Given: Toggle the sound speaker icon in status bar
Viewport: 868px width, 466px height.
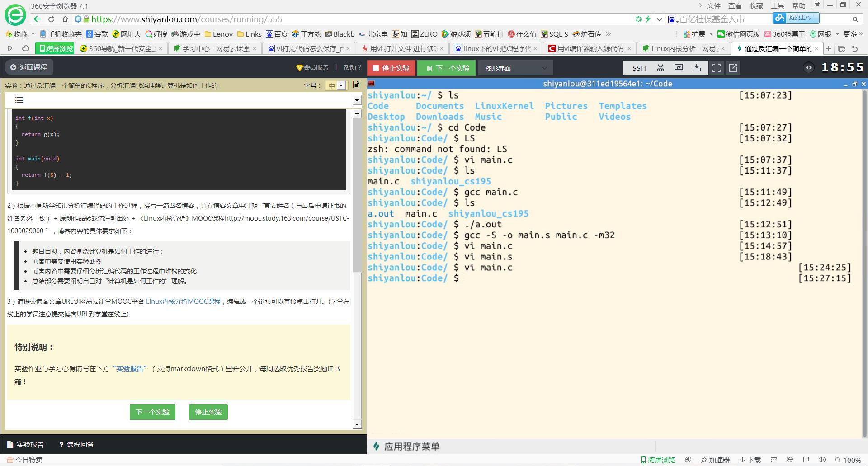Looking at the screenshot, I should coord(822,460).
